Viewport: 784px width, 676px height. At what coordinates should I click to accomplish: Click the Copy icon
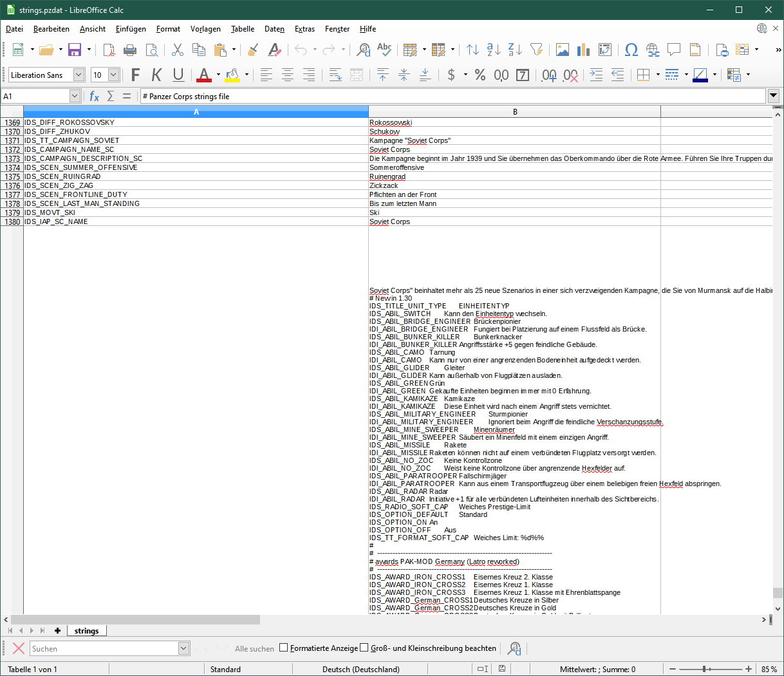199,50
